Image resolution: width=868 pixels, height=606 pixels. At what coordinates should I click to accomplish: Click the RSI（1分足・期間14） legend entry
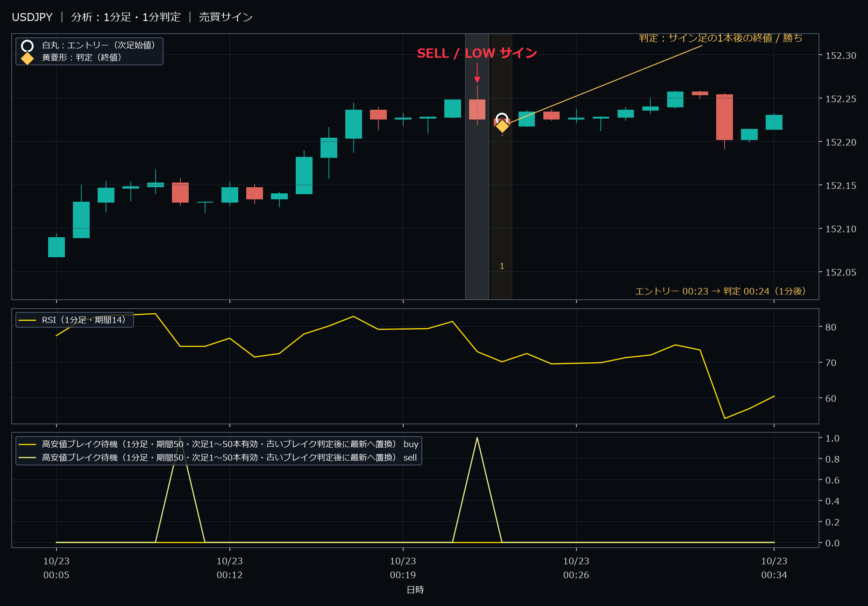coord(75,320)
